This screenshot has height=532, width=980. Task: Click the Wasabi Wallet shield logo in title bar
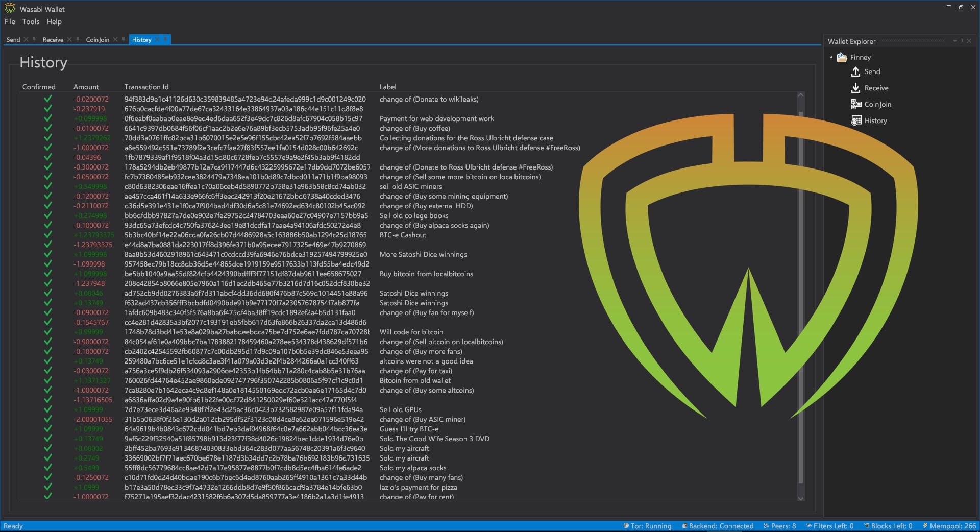10,9
